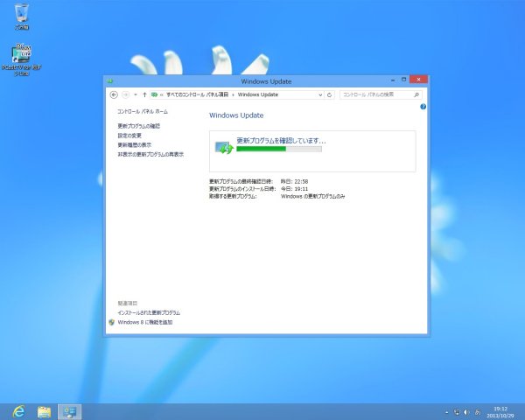The image size is (525, 420).
Task: Click Windows 8 に機能を追加 link
Action: coord(145,322)
